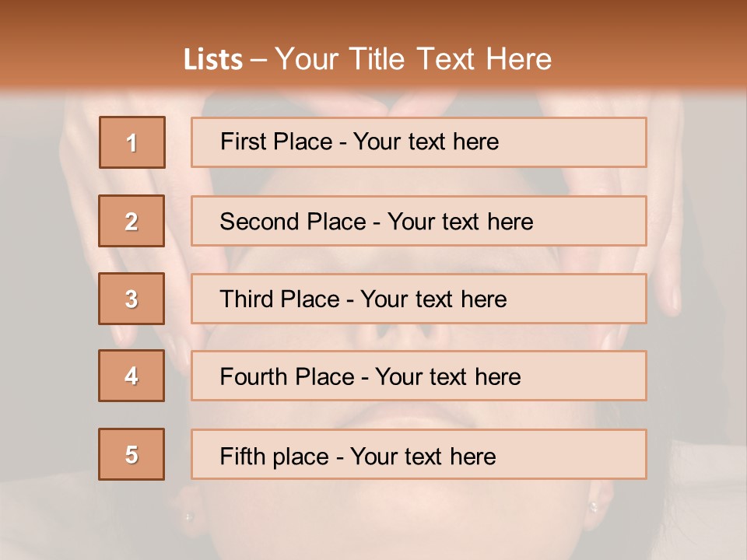The image size is (747, 560).
Task: Click the "Fourth Place" text box
Action: point(419,376)
